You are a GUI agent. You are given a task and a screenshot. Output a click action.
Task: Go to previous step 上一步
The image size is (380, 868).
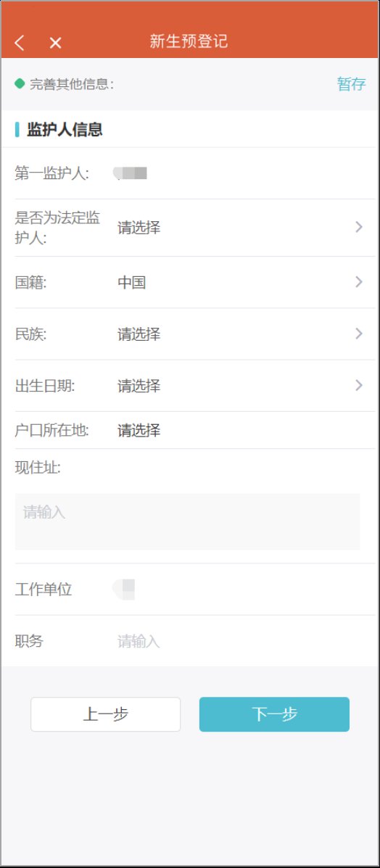[106, 714]
